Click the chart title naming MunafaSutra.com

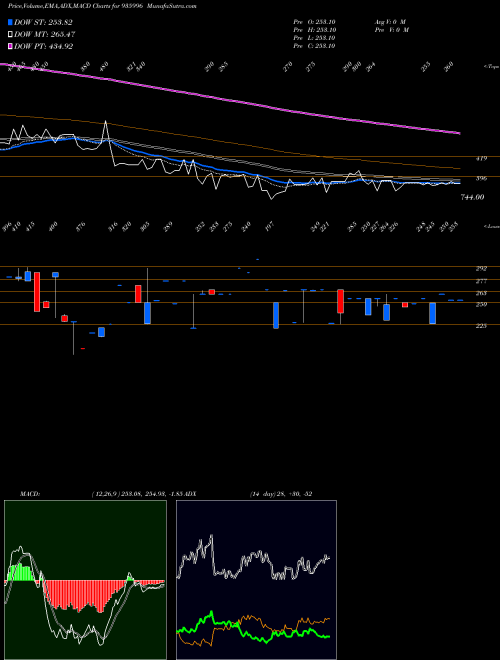[x=102, y=6]
